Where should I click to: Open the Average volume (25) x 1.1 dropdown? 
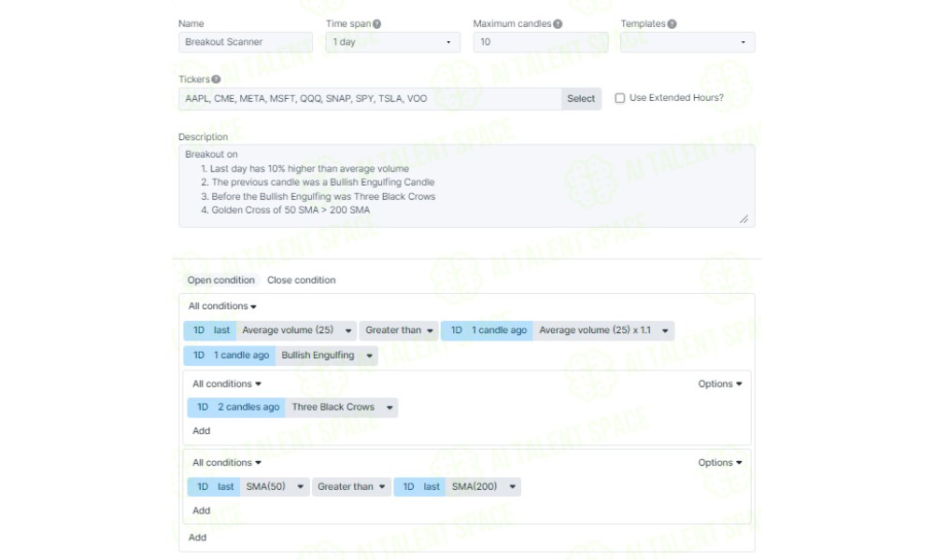coord(603,330)
